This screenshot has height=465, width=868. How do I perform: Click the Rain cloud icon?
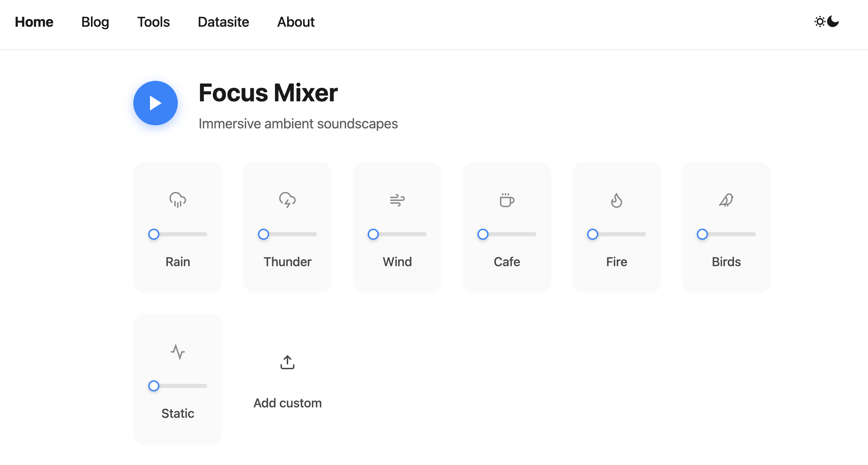[177, 200]
